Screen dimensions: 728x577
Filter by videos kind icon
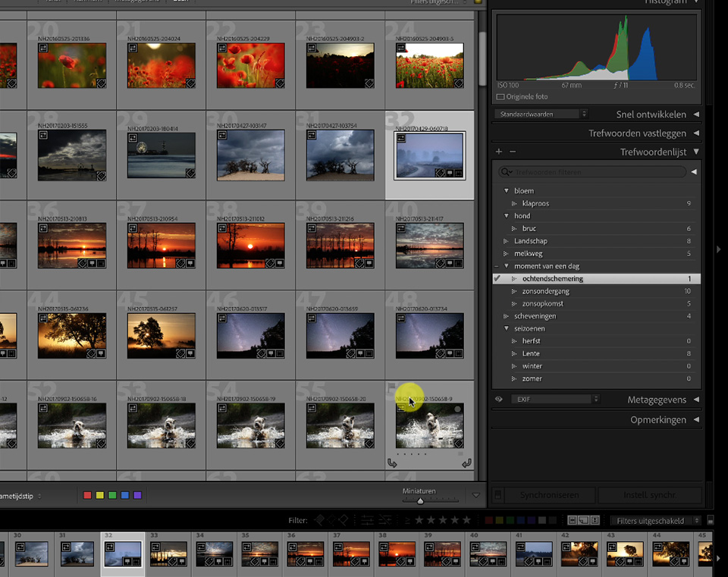pos(595,520)
